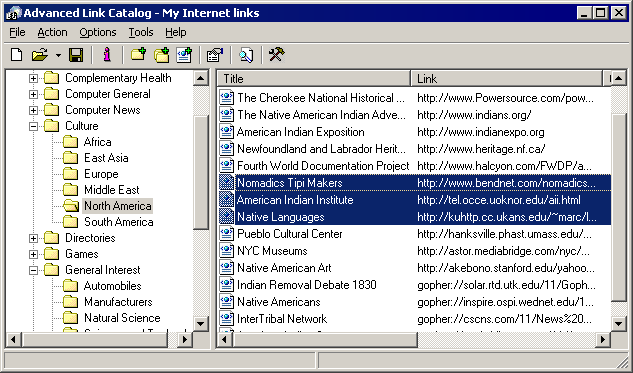The height and width of the screenshot is (373, 633).
Task: Select the East Asia folder
Action: (x=106, y=158)
